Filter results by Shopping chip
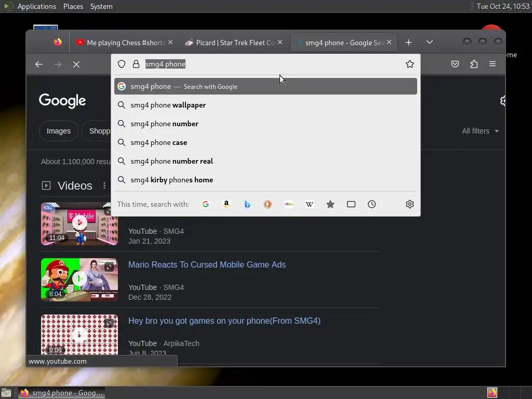Image resolution: width=532 pixels, height=399 pixels. click(97, 131)
